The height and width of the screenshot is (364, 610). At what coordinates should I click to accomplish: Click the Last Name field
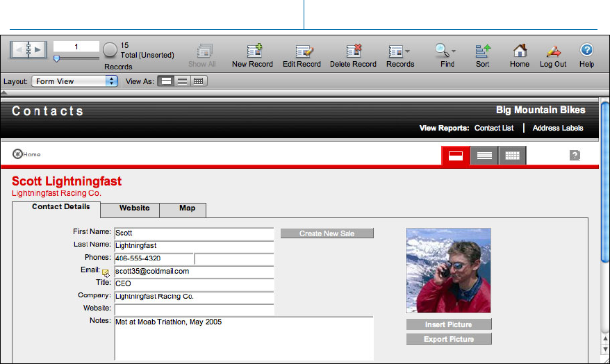click(194, 246)
